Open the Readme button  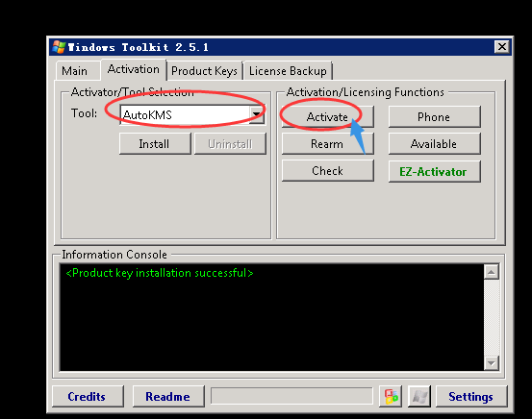(168, 396)
